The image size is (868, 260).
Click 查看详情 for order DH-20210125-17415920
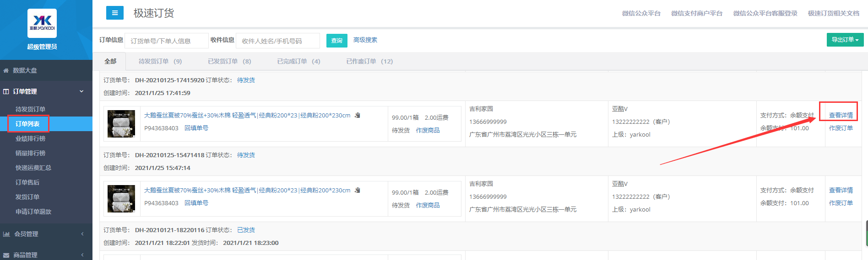point(841,115)
